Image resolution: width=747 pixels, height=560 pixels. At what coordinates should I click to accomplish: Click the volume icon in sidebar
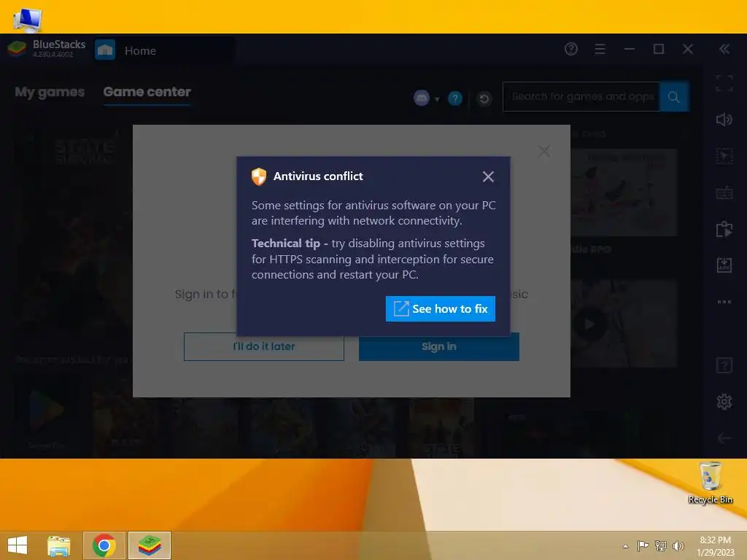pos(724,120)
